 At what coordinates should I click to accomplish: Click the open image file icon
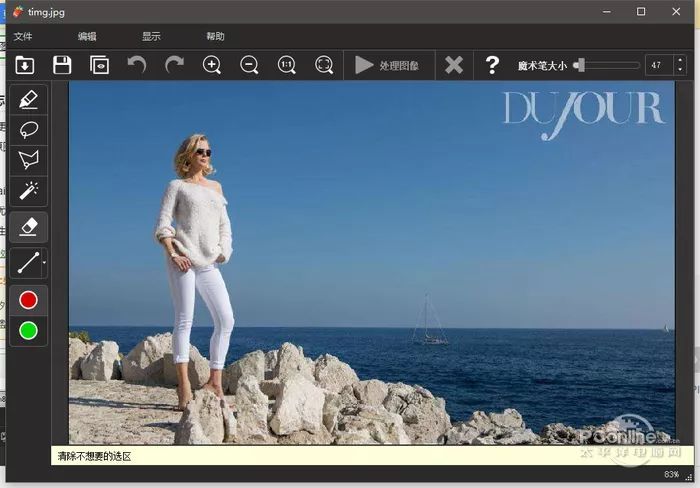point(25,65)
